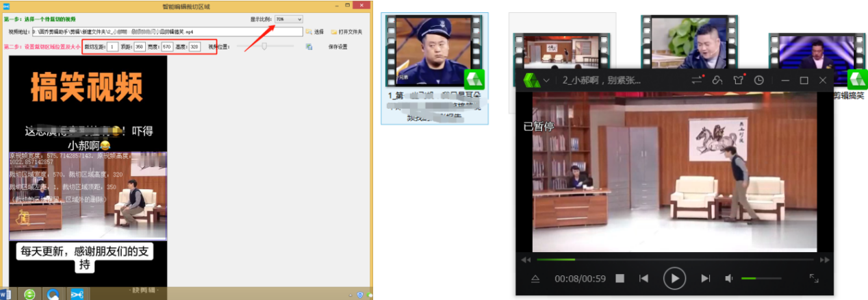Click the folder icon beside 打开文件夹
This screenshot has height=300, width=868.
tap(334, 32)
